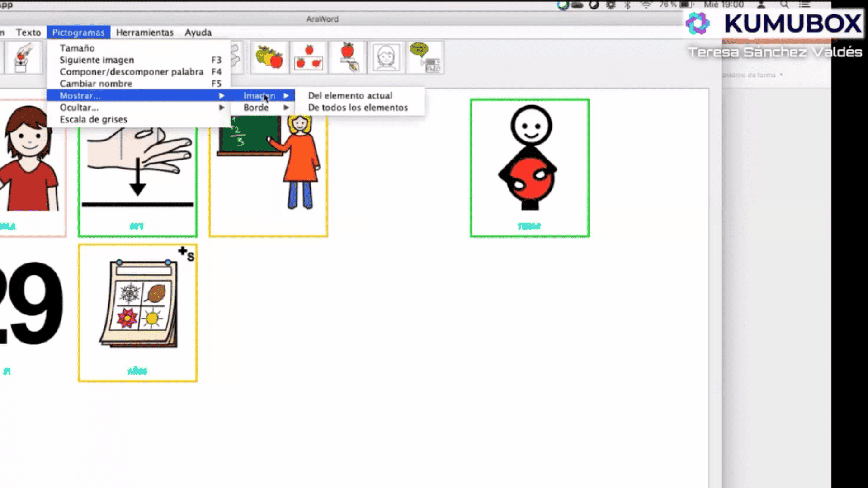Select the hand-pointing-down pictogram
Screen dimensions: 868x488
pos(137,181)
